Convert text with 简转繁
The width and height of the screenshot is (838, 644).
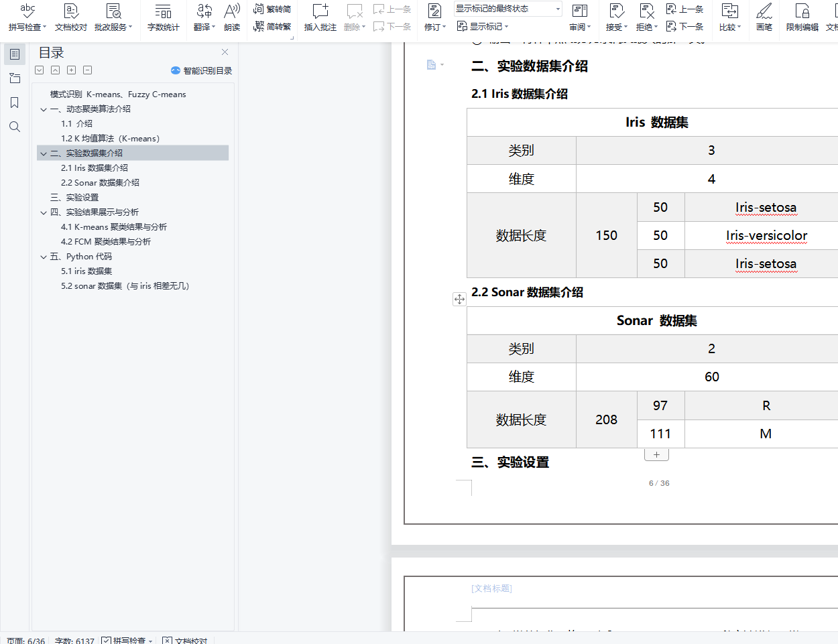point(272,26)
